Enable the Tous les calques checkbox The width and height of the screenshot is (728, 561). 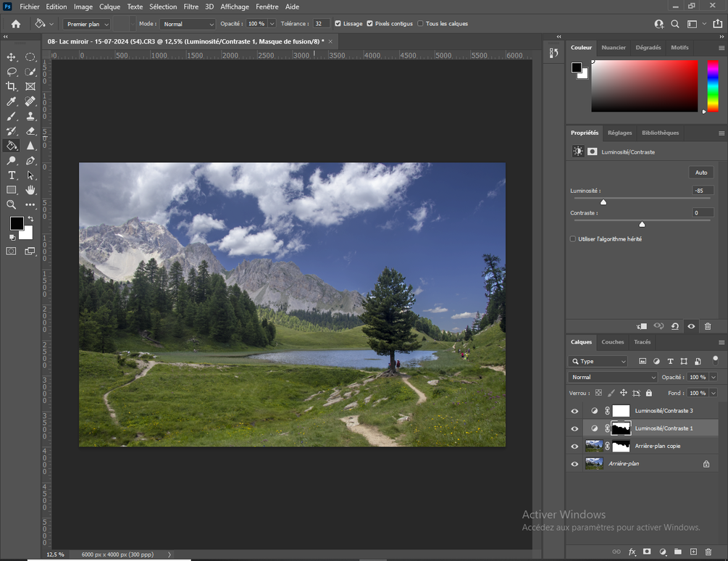(x=420, y=24)
